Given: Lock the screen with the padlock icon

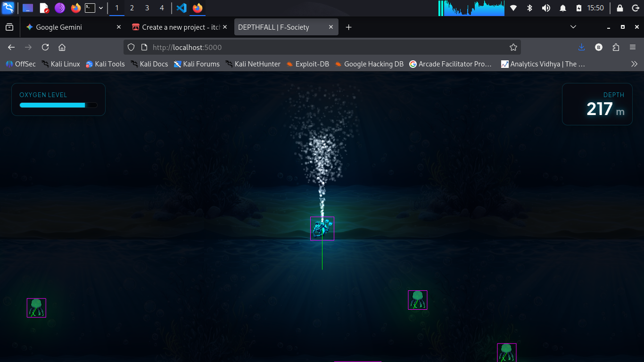Looking at the screenshot, I should tap(619, 8).
